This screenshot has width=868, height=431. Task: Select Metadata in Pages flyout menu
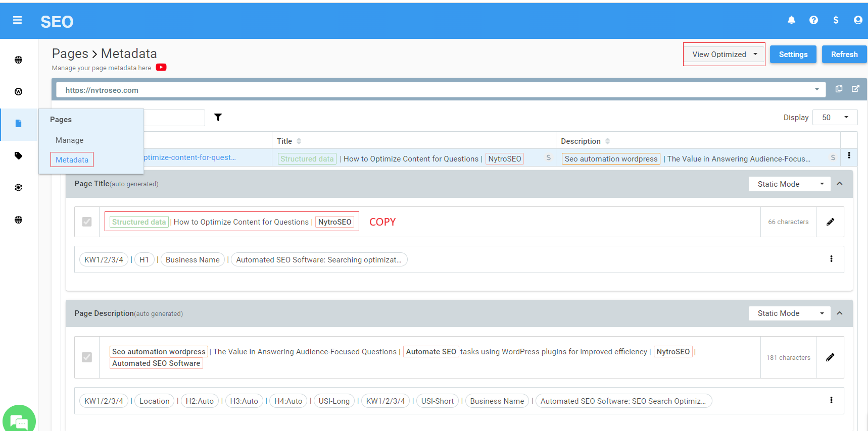(72, 160)
